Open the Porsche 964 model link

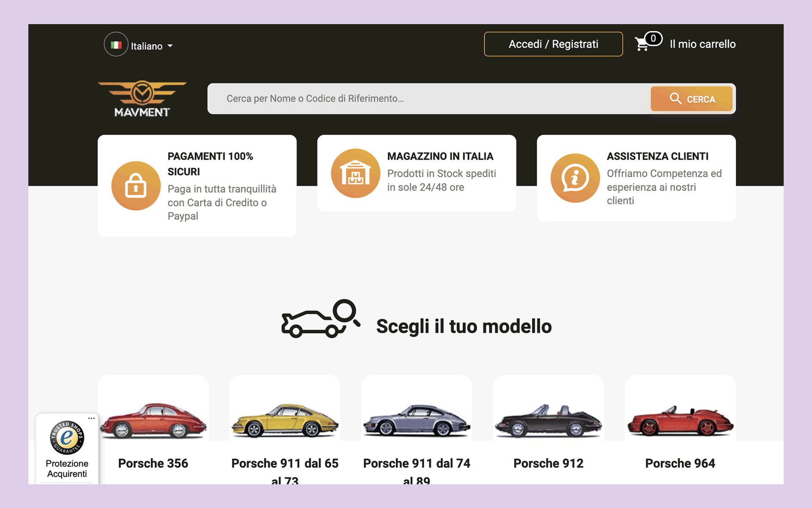pos(680,463)
